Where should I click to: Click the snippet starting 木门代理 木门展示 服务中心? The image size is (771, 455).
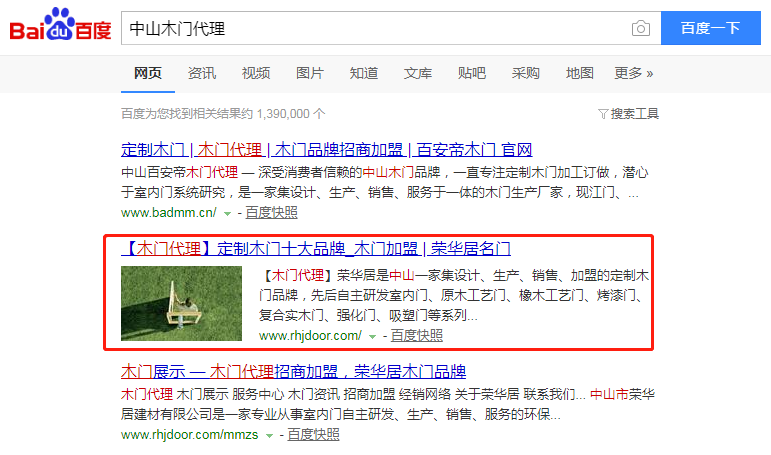coord(388,404)
